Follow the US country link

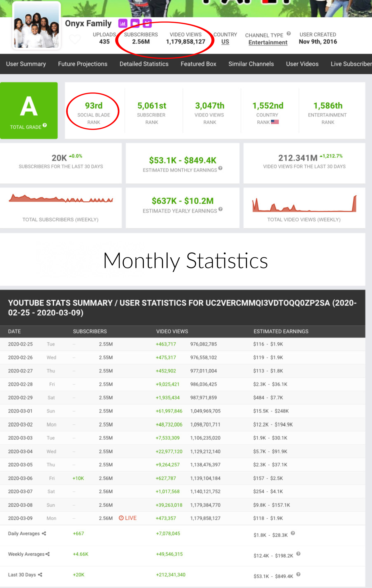tap(225, 41)
